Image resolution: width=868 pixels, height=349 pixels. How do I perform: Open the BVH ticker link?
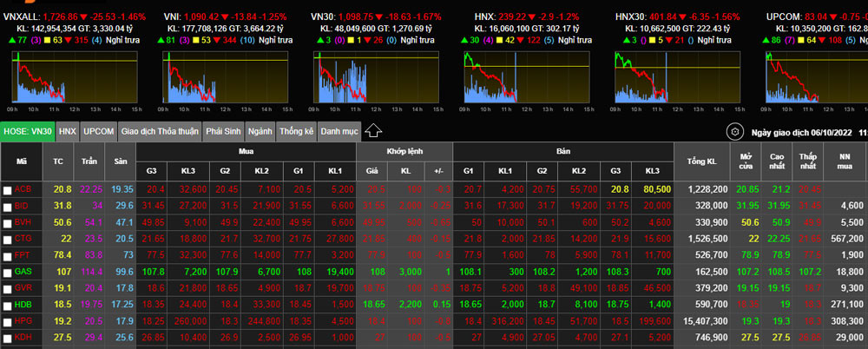[23, 222]
